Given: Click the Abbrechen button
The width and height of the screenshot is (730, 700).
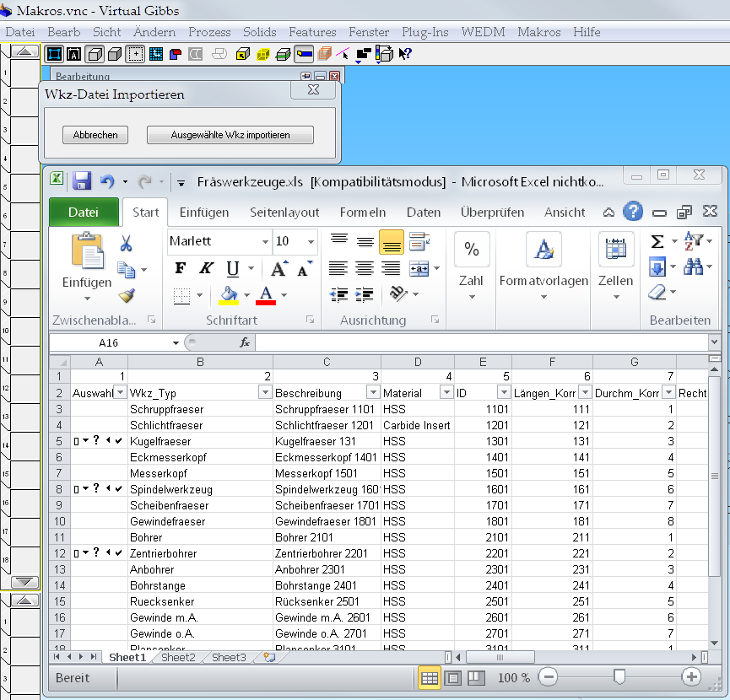Looking at the screenshot, I should point(95,135).
